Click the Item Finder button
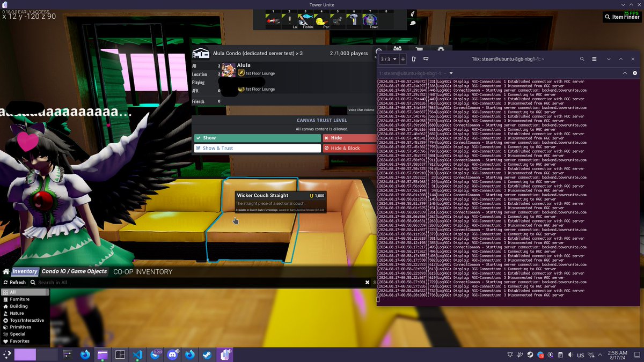The image size is (644, 362). (x=621, y=17)
